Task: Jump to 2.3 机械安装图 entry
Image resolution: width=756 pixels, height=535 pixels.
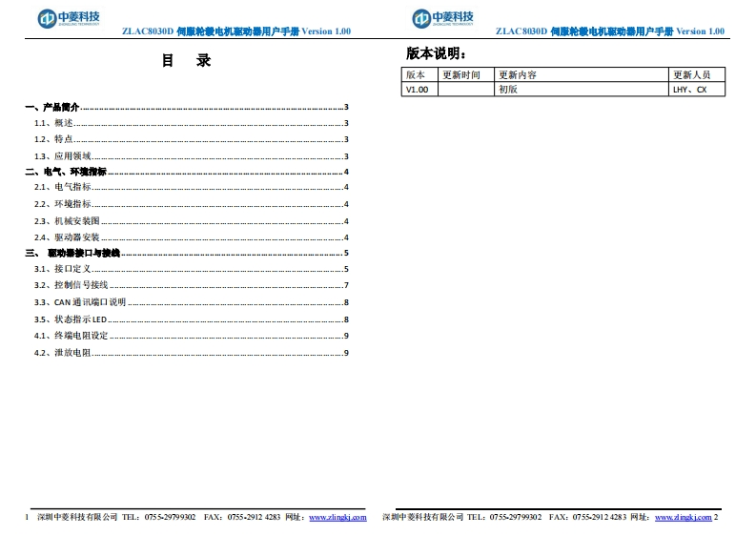Action: pos(67,220)
